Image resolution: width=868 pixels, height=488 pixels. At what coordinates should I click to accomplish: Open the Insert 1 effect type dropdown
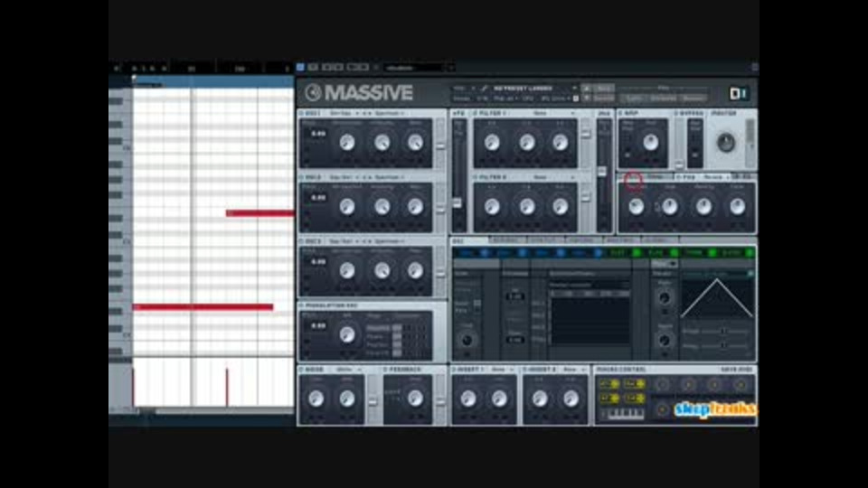point(502,370)
